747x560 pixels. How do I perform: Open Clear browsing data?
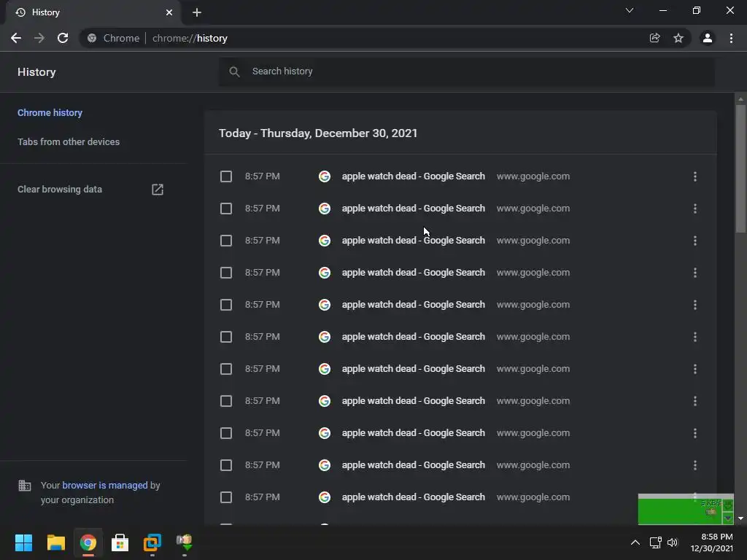tap(60, 190)
